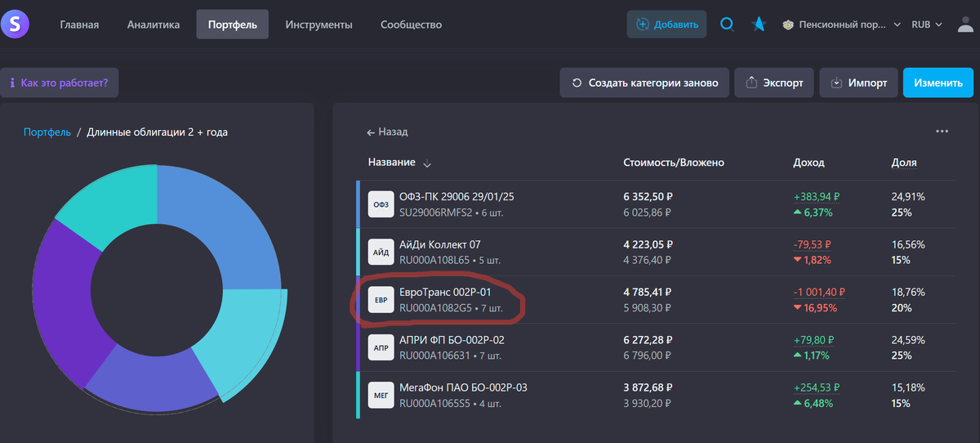
Task: Click the purple S app logo
Action: (x=15, y=24)
